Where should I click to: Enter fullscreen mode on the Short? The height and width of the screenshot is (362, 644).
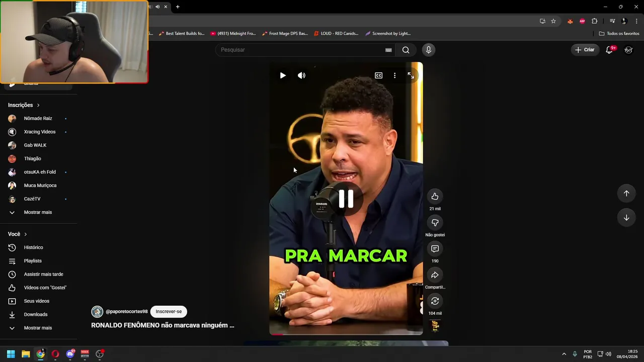click(x=411, y=75)
